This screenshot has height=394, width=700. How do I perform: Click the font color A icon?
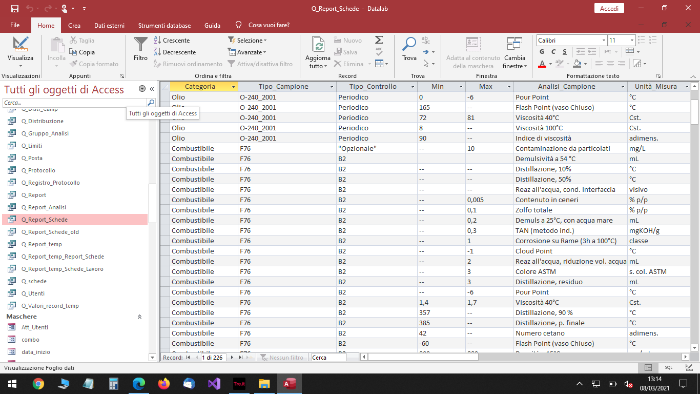[x=542, y=64]
